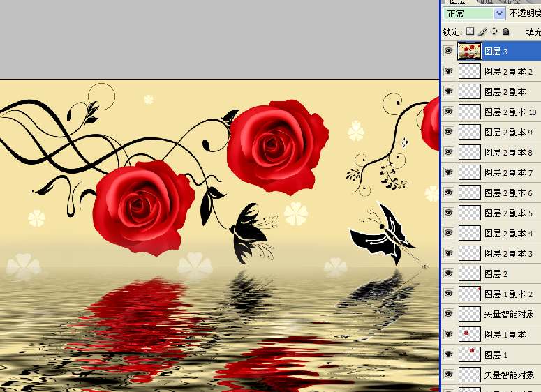Select layer name 图层 2 副本 3
Viewport: 541px width, 392px height.
509,254
